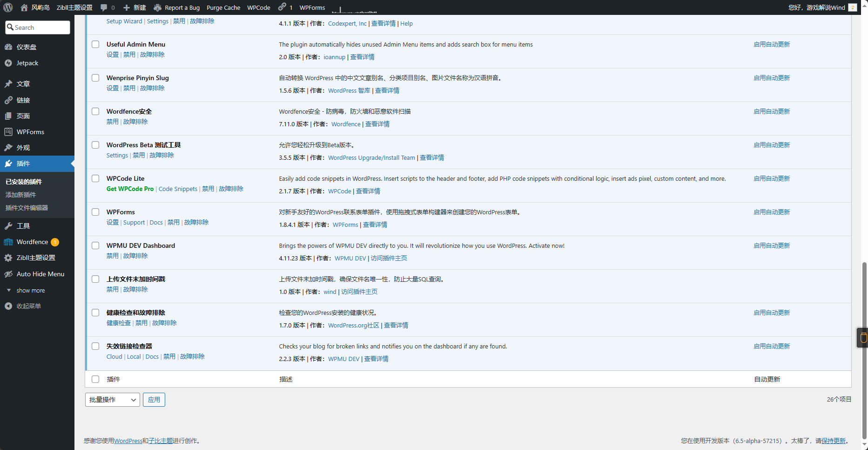Click 启用自动更新 for WPCode Lite

(772, 178)
